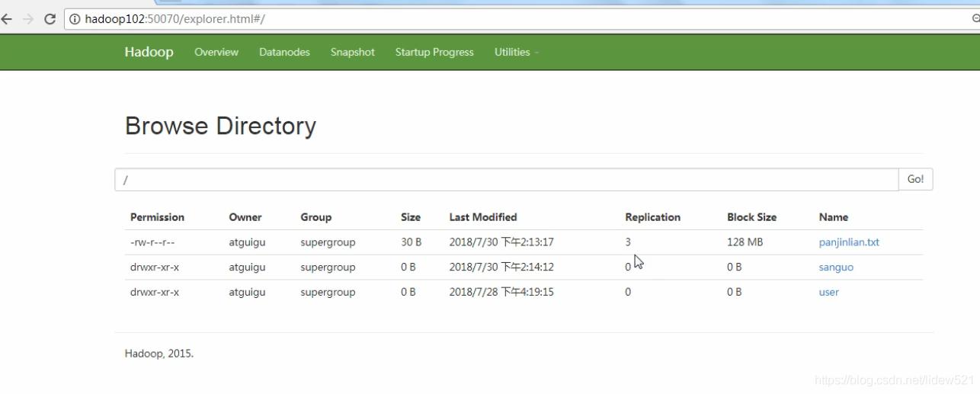980x394 pixels.
Task: Click the Permission column header
Action: pos(157,217)
